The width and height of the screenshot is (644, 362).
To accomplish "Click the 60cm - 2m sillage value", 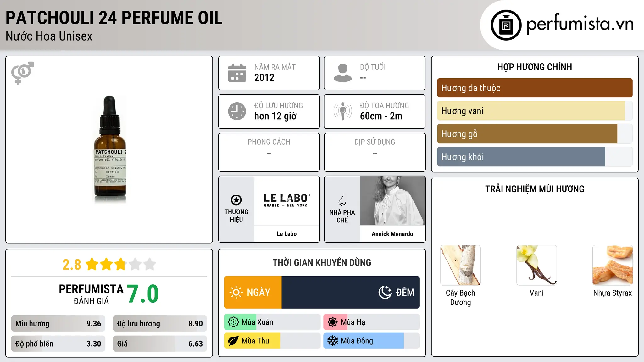I will point(381,116).
